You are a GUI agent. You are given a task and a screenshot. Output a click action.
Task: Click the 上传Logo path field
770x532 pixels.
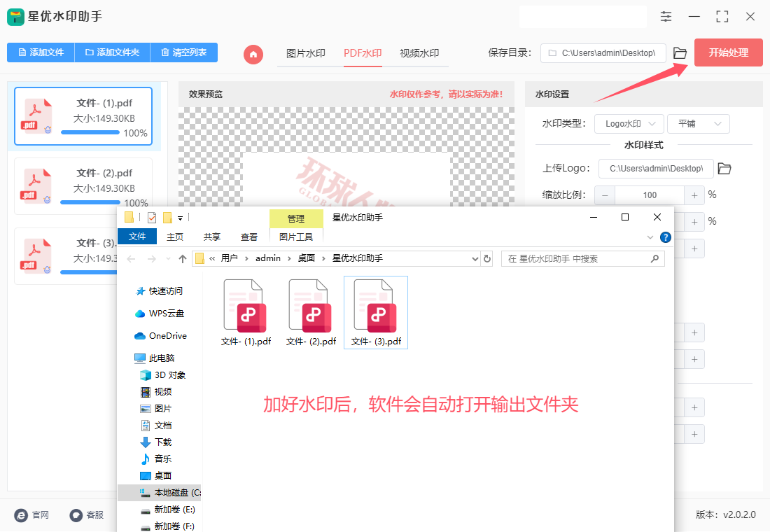point(656,169)
